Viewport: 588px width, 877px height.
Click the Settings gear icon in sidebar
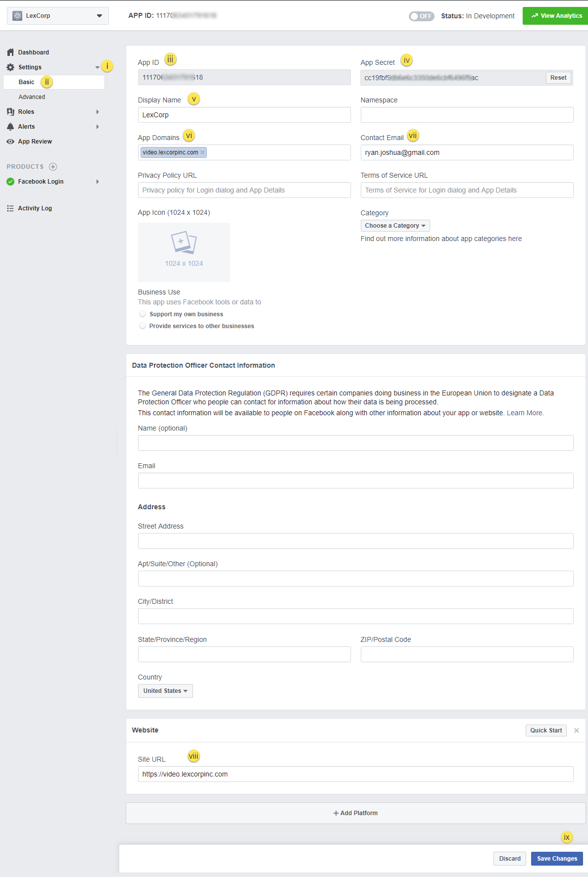[x=10, y=67]
